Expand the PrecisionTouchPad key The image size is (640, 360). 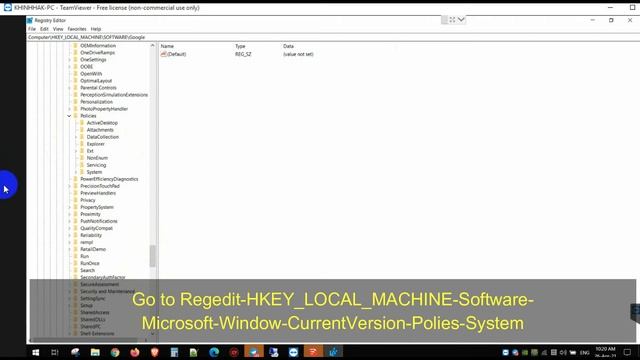coord(69,186)
